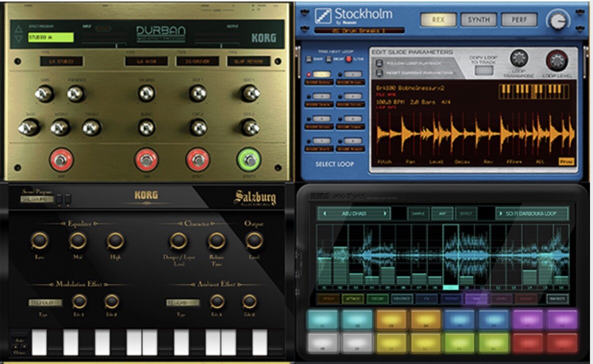Viewport: 593px width, 364px height.
Task: Step Durban effect program down with triangle arrow
Action: point(18,38)
